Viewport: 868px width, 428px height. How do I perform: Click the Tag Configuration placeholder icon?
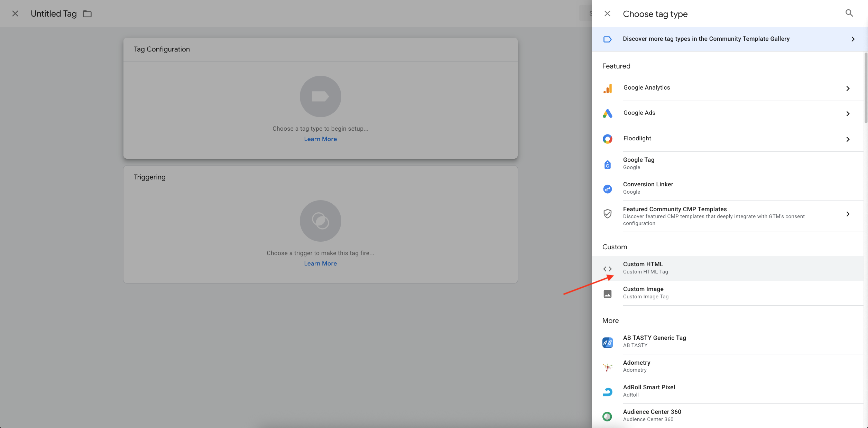coord(320,96)
